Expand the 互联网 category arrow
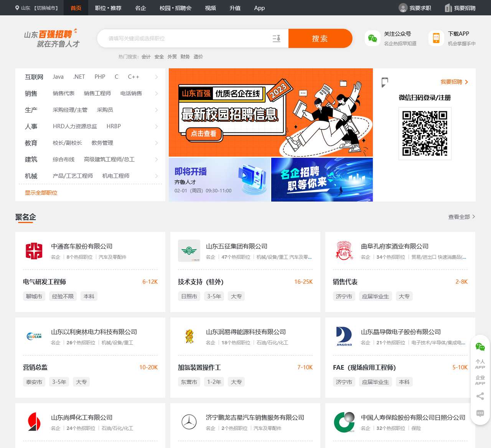Screen dimensions: 491x448 click(156, 77)
